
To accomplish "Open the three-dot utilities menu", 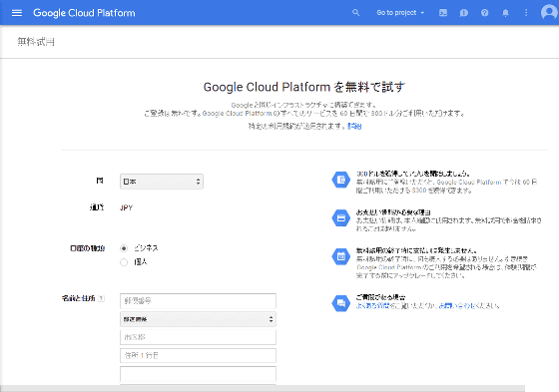I will point(526,13).
